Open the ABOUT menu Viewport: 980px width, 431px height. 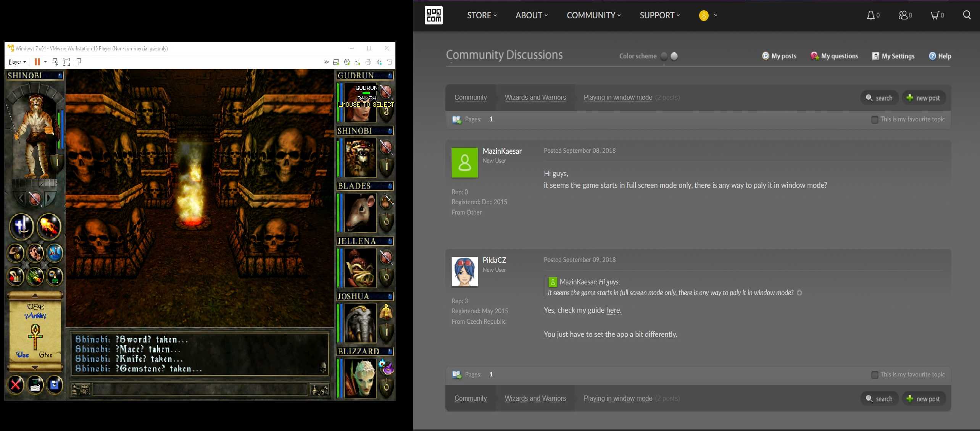tap(532, 15)
